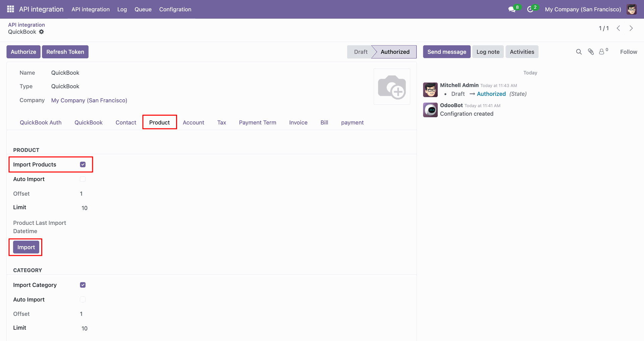Screen dimensions: 644x341
Task: Click OdooBot avatar in chatter
Action: click(430, 110)
